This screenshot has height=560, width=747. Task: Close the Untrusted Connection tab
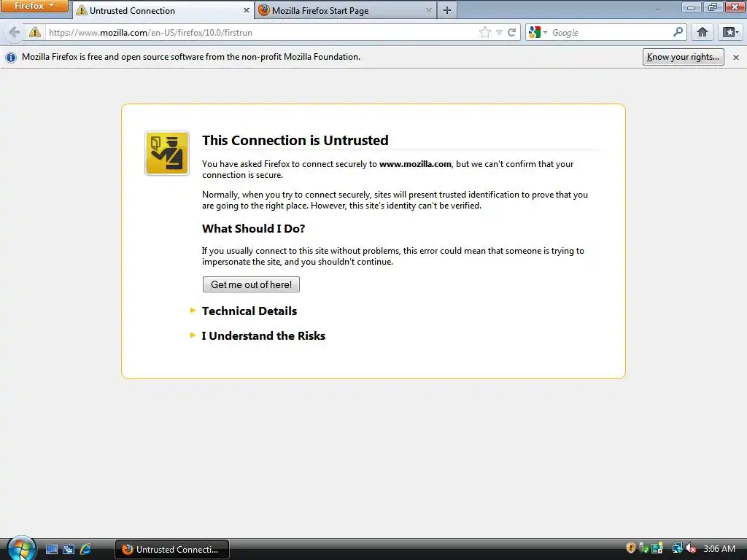247,10
